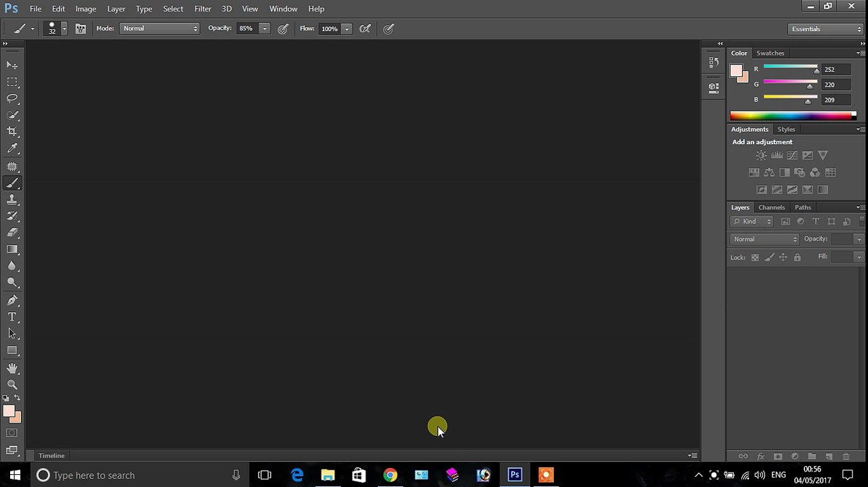
Task: Open the History panel icon
Action: [x=714, y=62]
